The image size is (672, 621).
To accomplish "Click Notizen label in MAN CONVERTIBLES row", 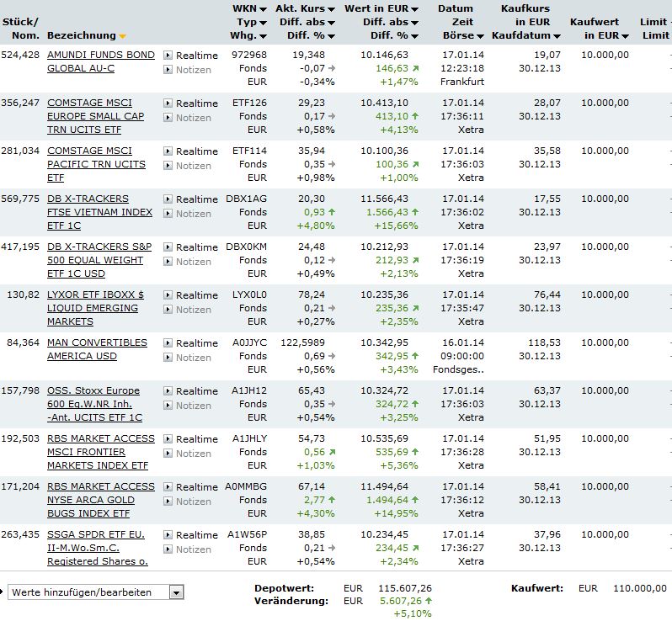I will pos(194,357).
